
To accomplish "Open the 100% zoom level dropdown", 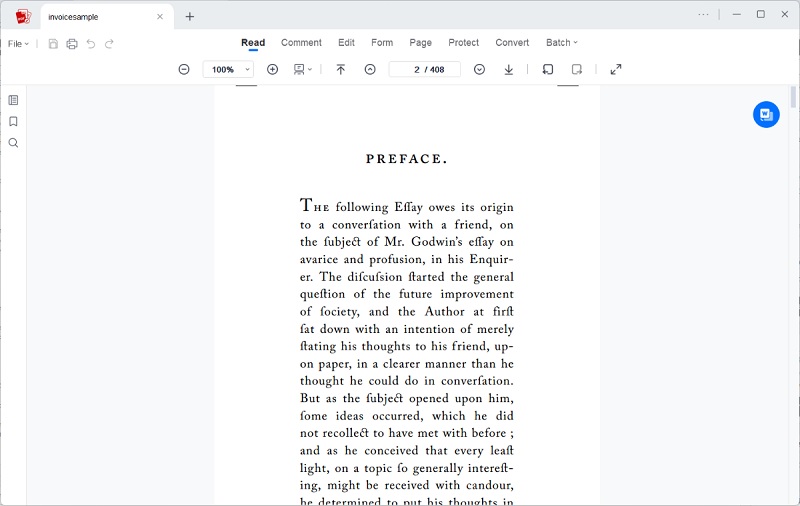I will [228, 69].
